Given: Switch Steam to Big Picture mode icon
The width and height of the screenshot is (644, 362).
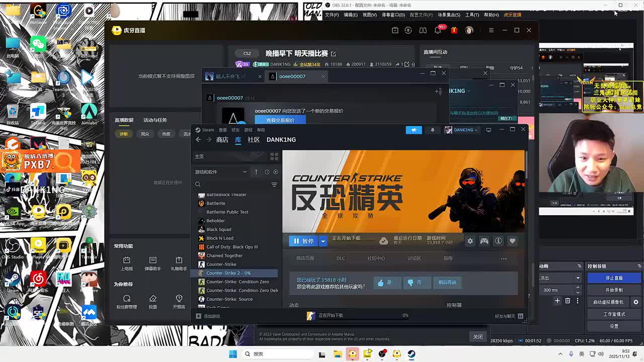Looking at the screenshot, I should click(x=489, y=130).
